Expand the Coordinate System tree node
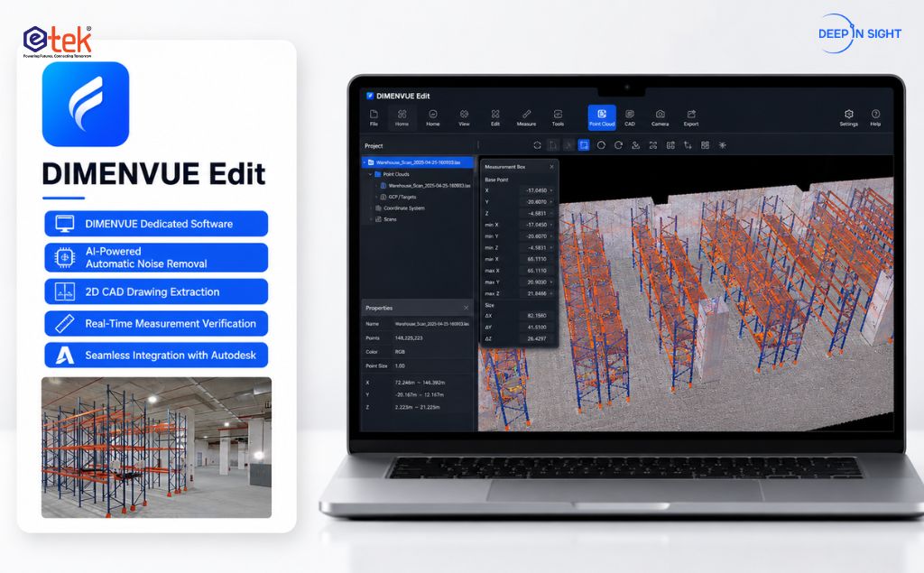The image size is (924, 573). 371,208
